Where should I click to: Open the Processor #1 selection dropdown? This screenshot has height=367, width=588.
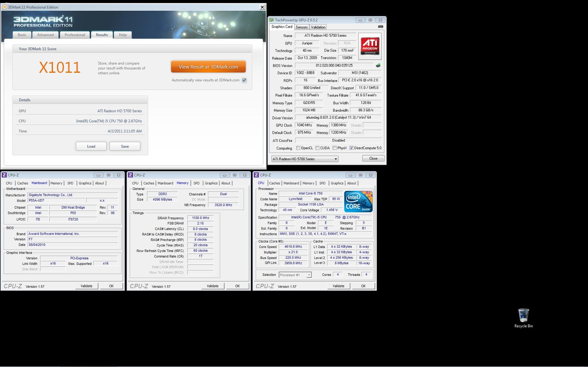click(x=295, y=275)
